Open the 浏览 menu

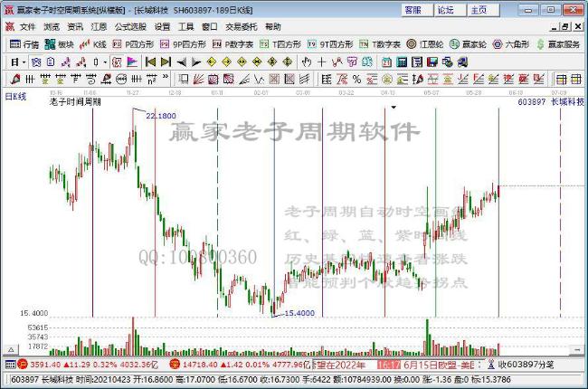[x=51, y=27]
